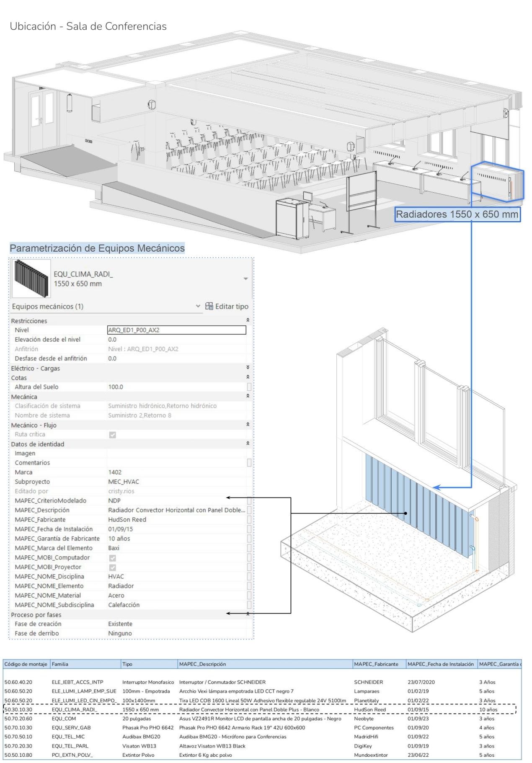Click the Tipo column header

tap(149, 664)
